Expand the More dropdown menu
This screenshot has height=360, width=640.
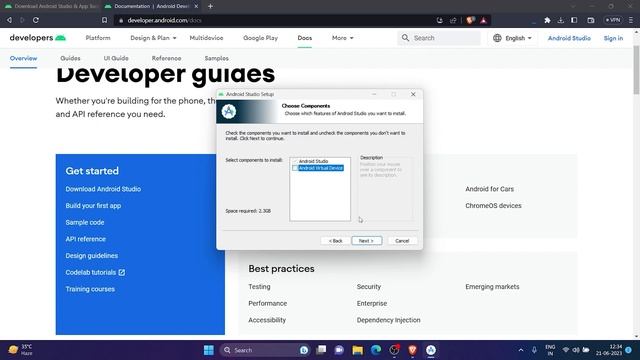(x=342, y=38)
